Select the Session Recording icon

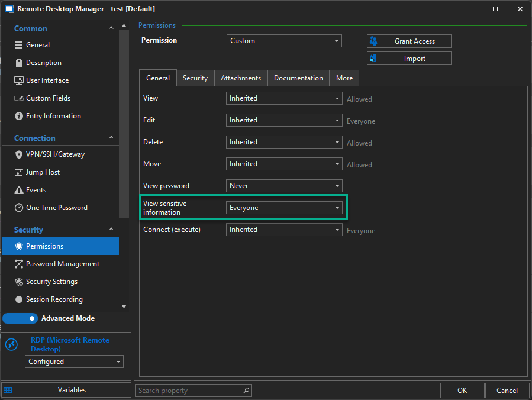click(19, 299)
